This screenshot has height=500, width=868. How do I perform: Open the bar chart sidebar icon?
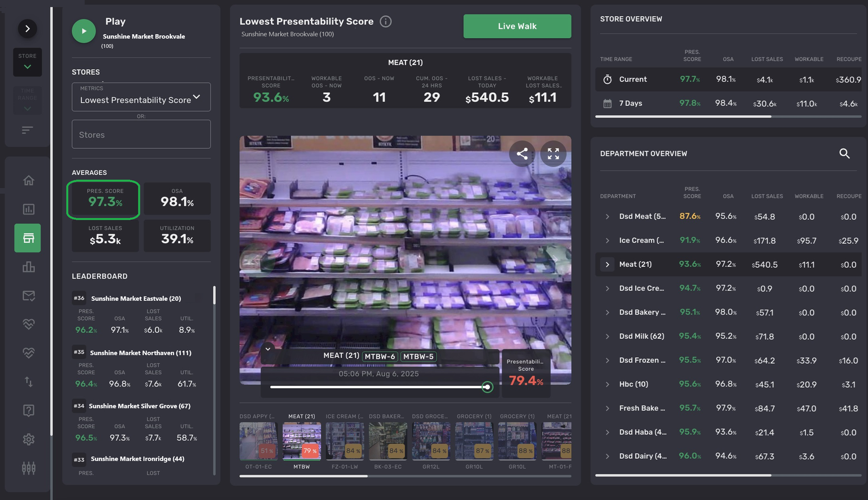click(29, 267)
